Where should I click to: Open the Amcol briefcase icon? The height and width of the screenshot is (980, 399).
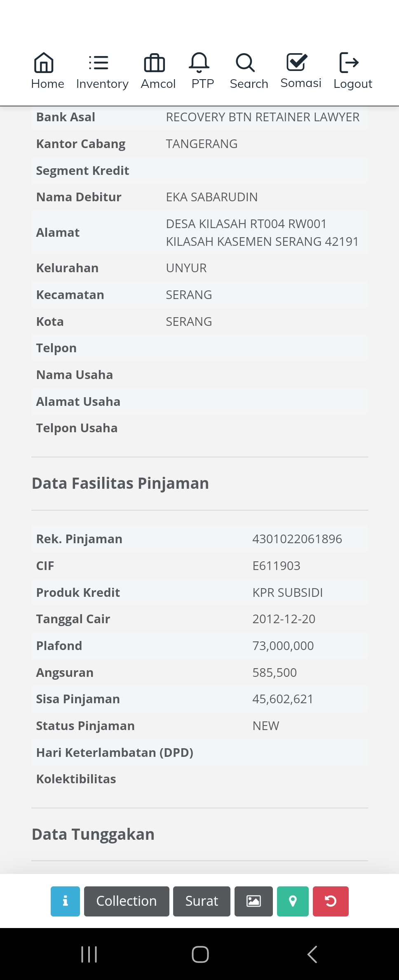click(155, 63)
